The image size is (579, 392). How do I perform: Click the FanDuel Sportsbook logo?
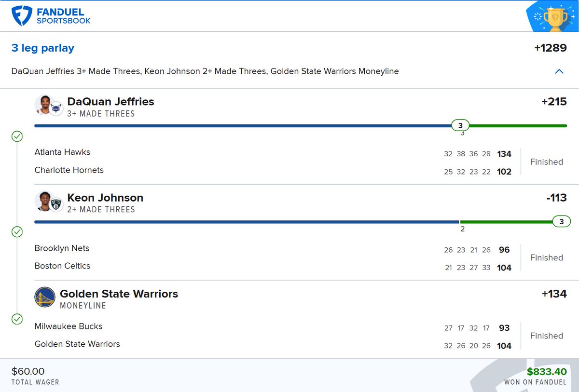pos(51,16)
